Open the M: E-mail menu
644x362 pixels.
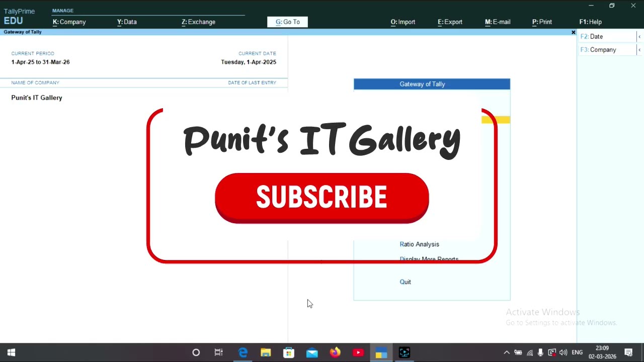(x=498, y=22)
